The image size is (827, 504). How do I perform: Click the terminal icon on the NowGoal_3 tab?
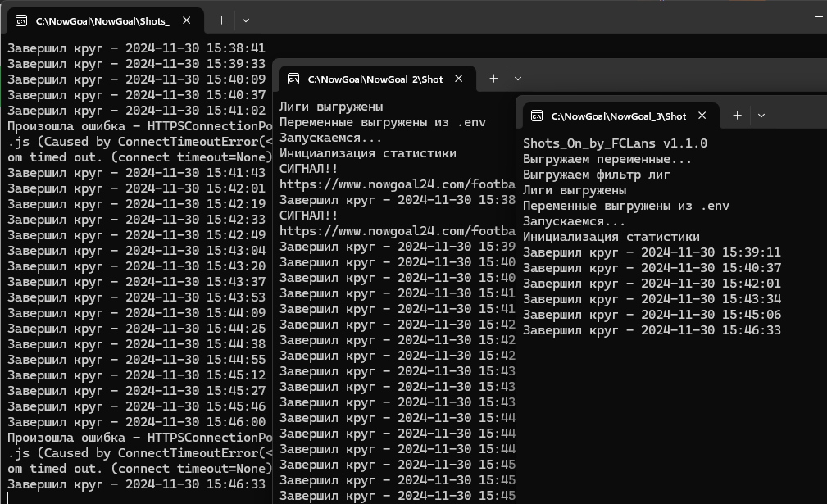pos(537,116)
